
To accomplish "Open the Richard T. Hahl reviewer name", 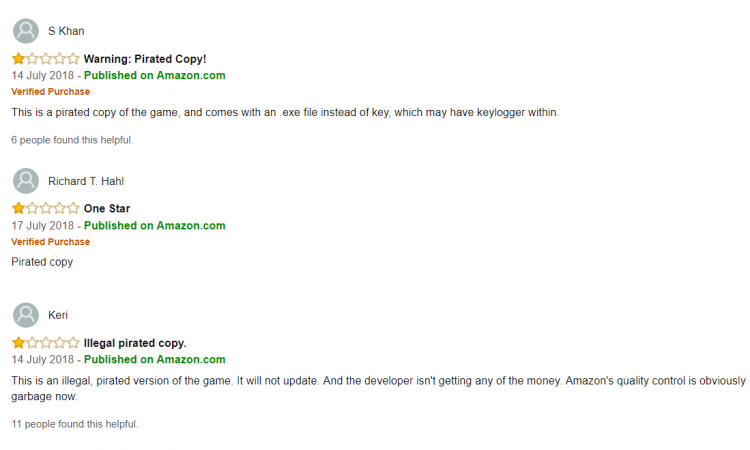I will point(86,181).
